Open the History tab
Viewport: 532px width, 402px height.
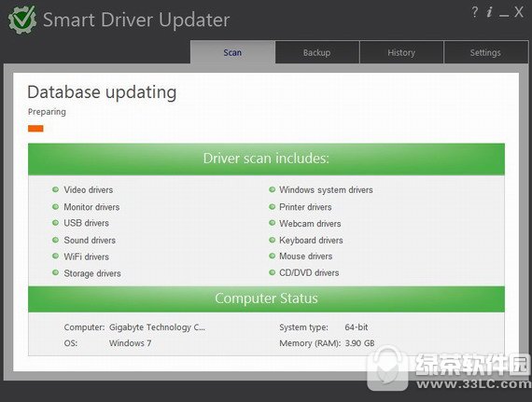point(401,52)
